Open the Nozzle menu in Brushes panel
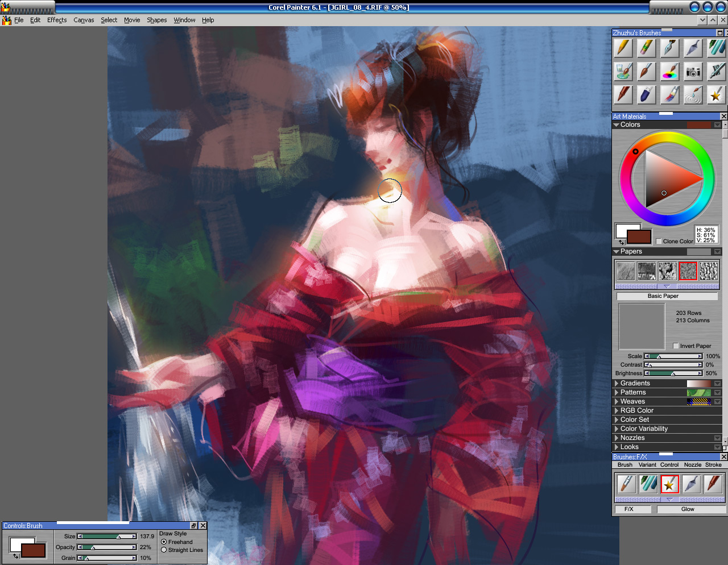The width and height of the screenshot is (728, 565). click(x=693, y=465)
